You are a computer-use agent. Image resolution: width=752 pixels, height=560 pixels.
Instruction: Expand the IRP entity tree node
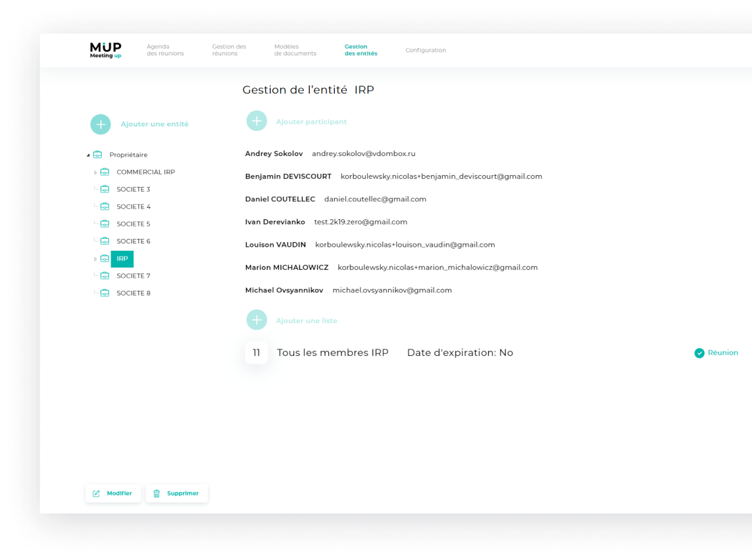95,259
